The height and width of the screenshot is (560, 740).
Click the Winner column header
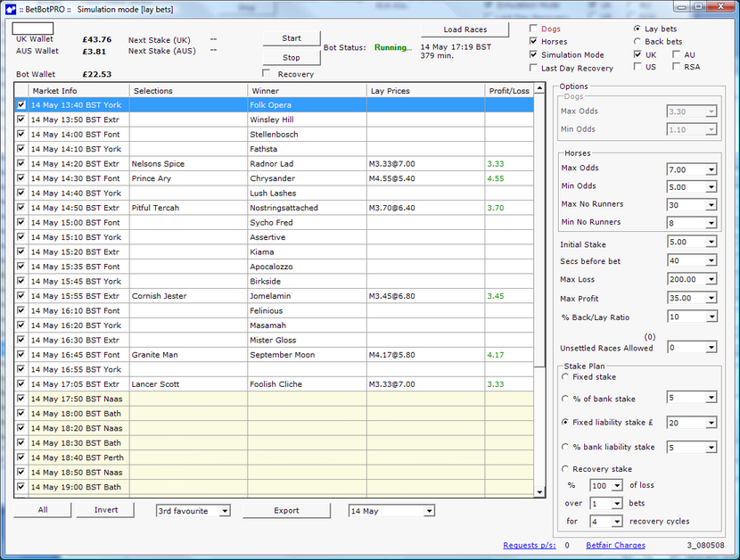click(307, 91)
